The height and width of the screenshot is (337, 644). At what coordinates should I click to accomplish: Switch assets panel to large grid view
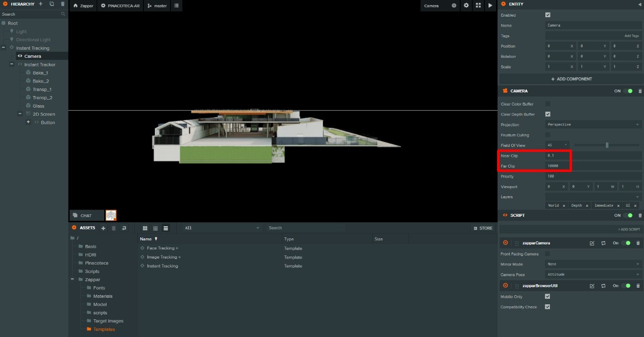145,228
